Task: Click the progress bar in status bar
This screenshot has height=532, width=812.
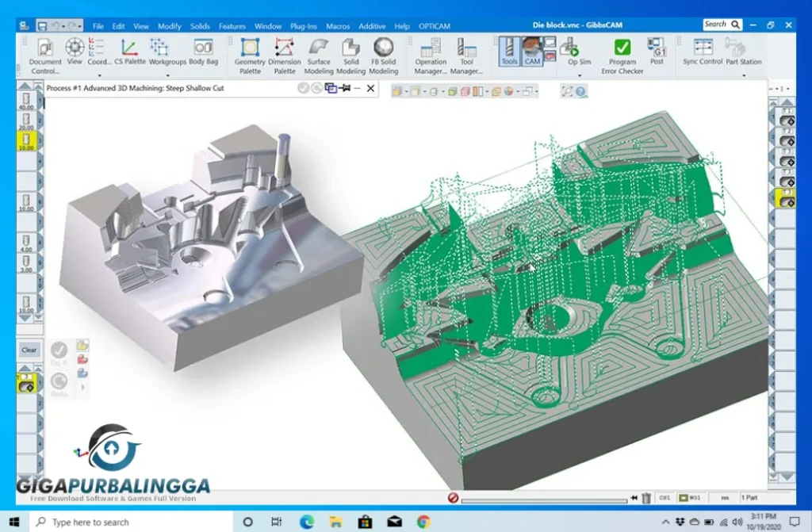Action: coord(543,499)
